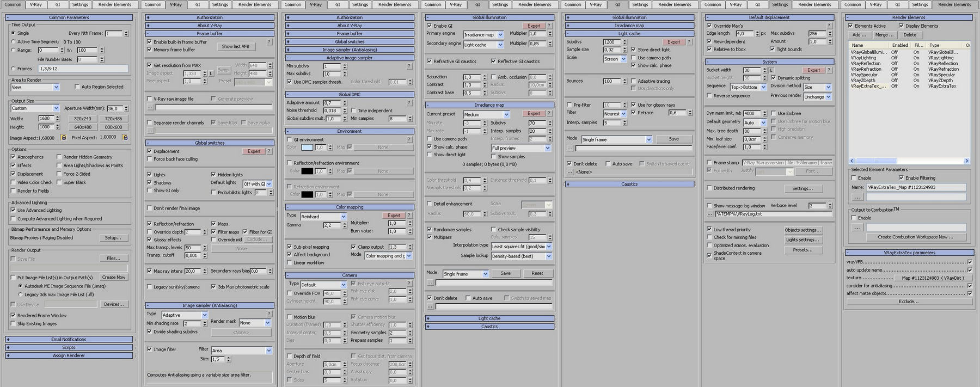Enable Distributed rendering checkbox
Viewport: 980px width, 387px height.
tap(709, 188)
